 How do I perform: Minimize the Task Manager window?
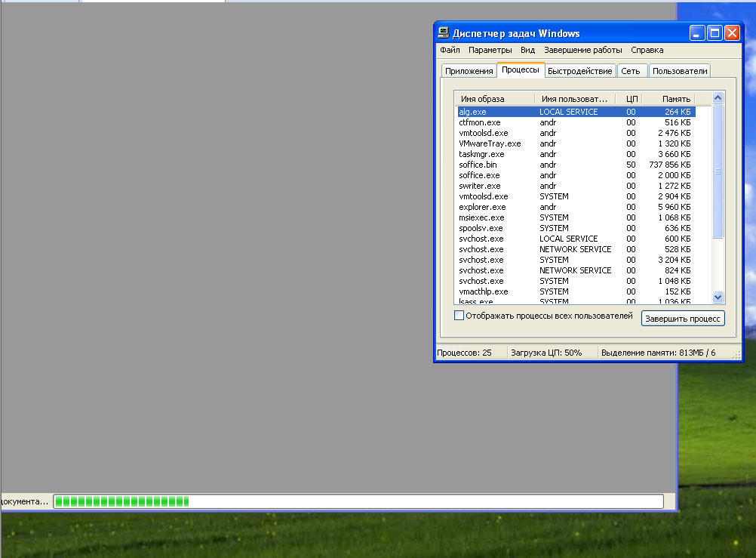[x=696, y=33]
